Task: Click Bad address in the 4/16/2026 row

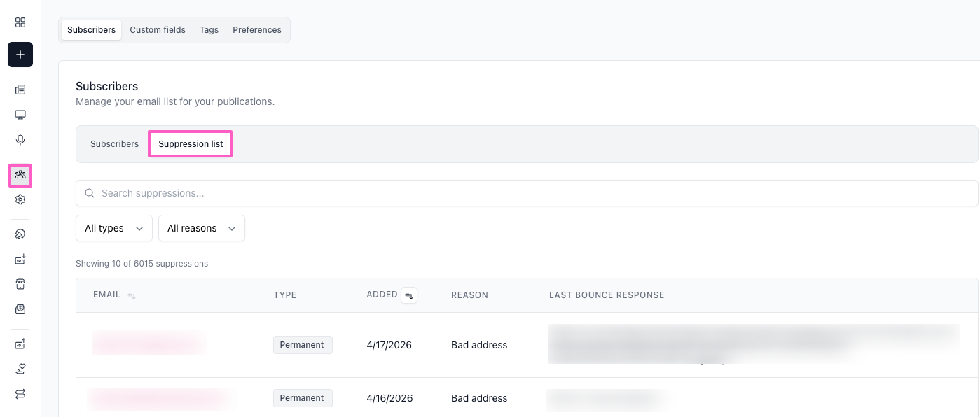Action: coord(479,398)
